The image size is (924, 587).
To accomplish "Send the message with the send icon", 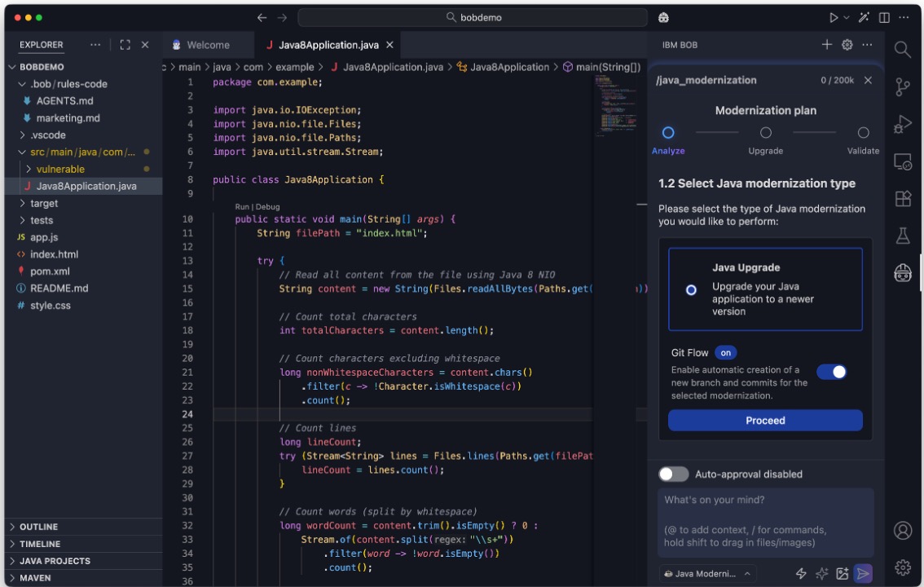I will (x=864, y=573).
